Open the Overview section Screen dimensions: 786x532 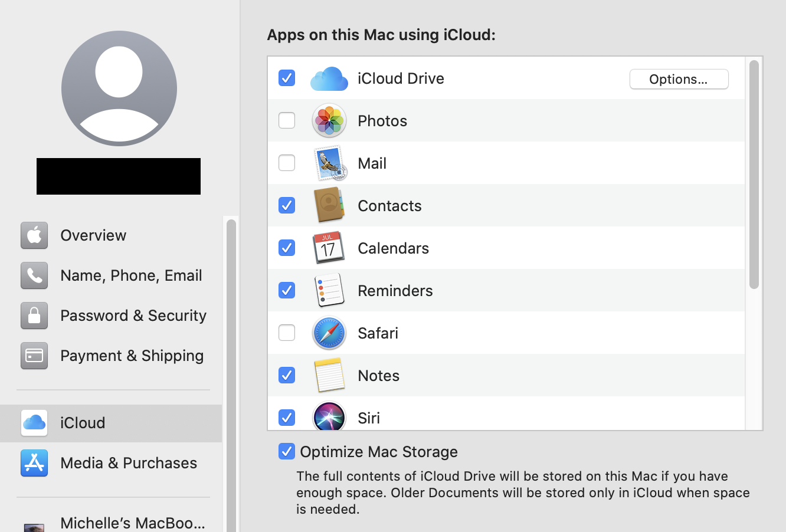(111, 235)
